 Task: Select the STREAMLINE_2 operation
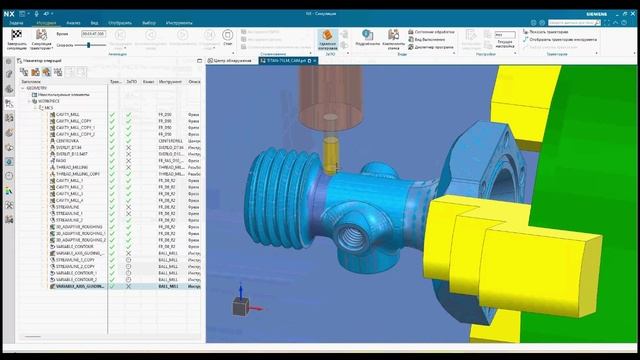[x=69, y=220]
